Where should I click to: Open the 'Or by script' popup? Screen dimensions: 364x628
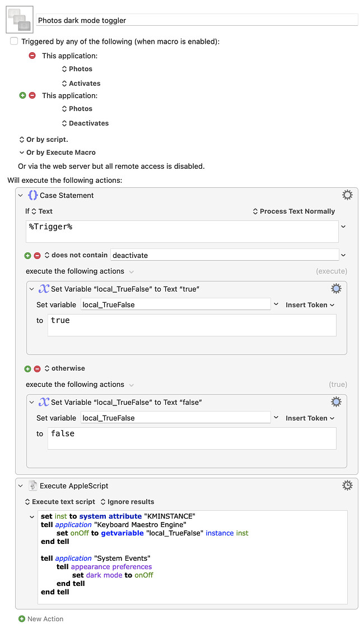pyautogui.click(x=44, y=140)
